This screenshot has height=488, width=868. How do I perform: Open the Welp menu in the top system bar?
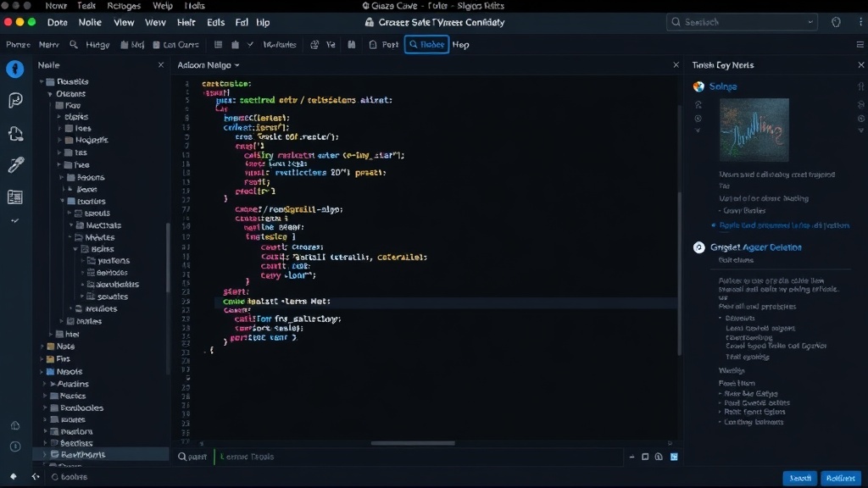coord(162,6)
